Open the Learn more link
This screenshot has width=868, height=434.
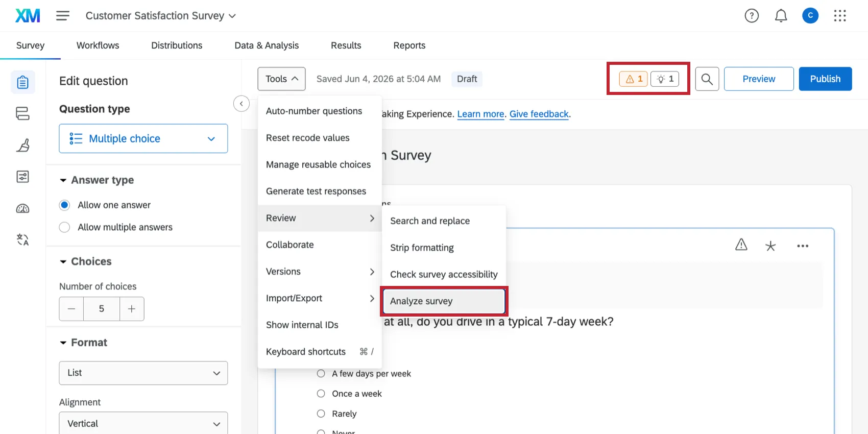click(x=480, y=114)
